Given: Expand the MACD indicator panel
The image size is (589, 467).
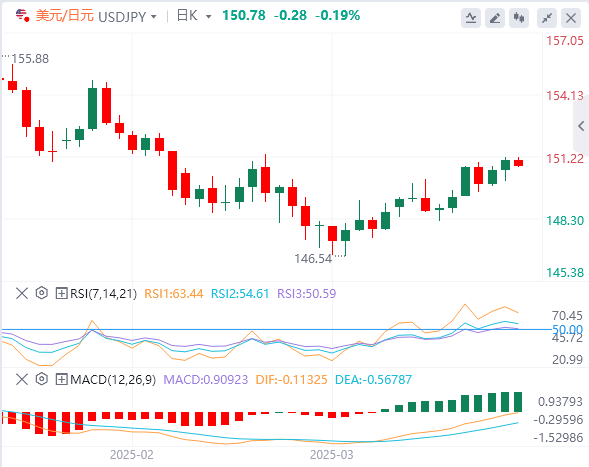Looking at the screenshot, I should pos(61,379).
